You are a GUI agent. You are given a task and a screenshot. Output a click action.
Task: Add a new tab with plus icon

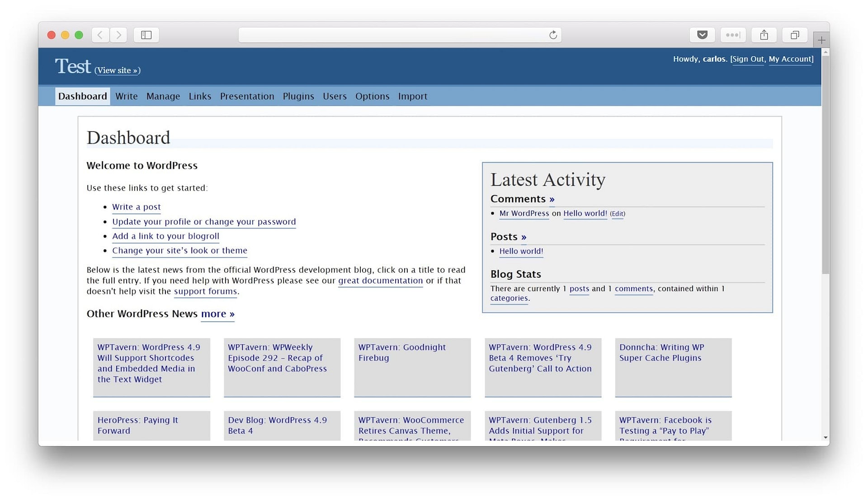point(821,40)
